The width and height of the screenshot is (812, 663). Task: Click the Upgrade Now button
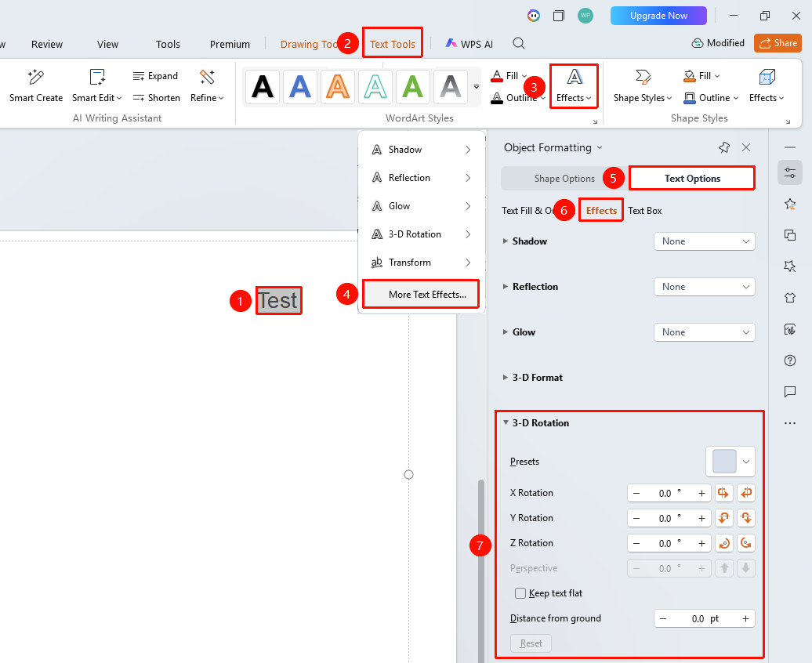pyautogui.click(x=658, y=16)
